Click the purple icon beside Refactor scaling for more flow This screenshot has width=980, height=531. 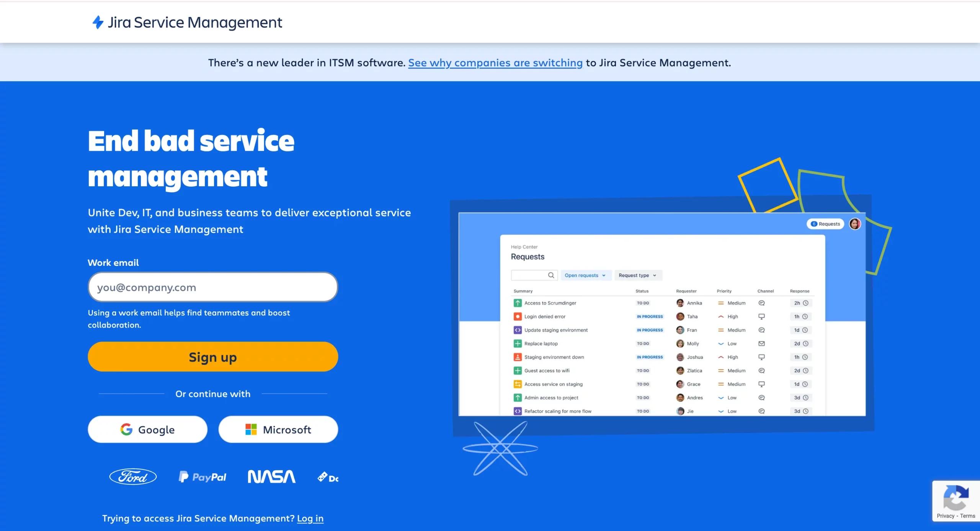click(x=518, y=411)
